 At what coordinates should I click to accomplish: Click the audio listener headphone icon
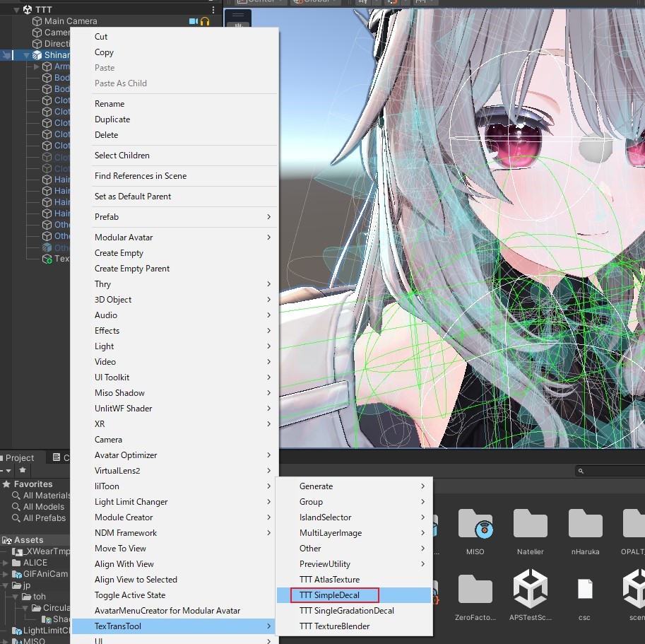click(x=205, y=21)
